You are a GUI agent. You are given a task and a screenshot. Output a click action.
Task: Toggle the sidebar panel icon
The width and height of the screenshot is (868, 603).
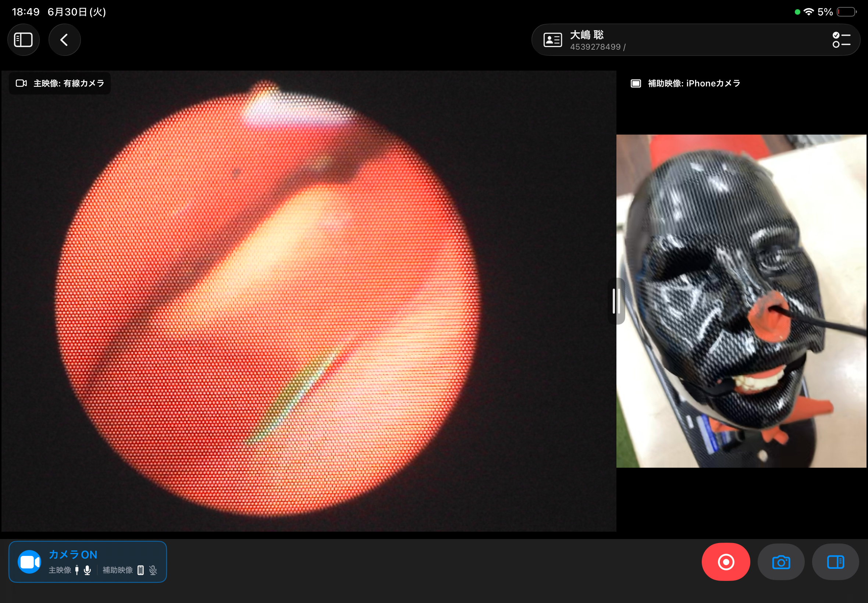(24, 40)
